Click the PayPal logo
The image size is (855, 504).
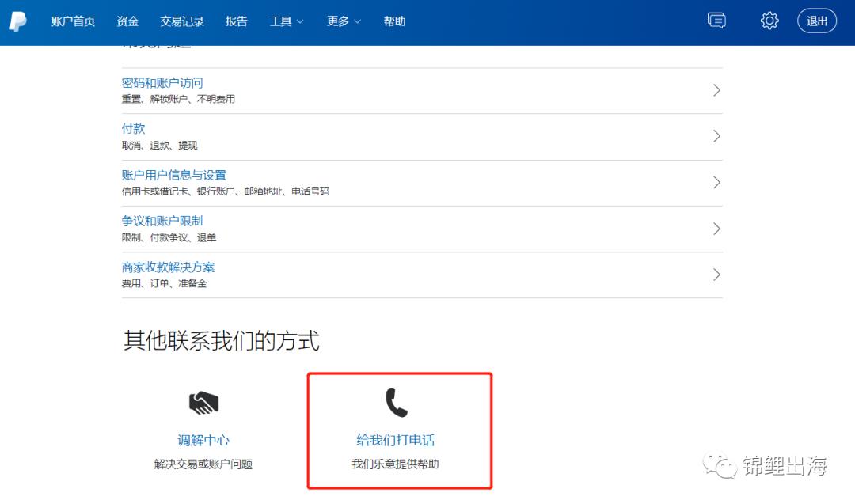pos(18,21)
